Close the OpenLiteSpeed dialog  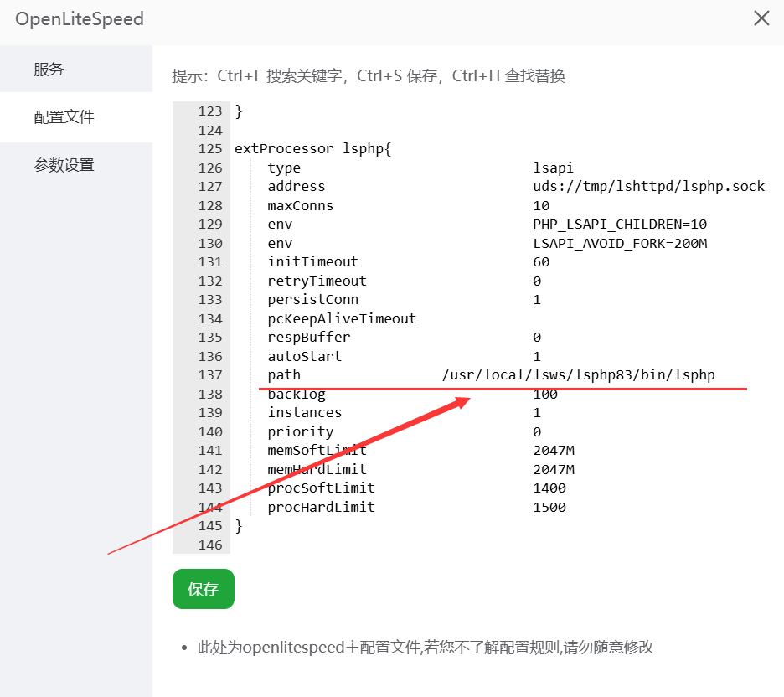761,18
